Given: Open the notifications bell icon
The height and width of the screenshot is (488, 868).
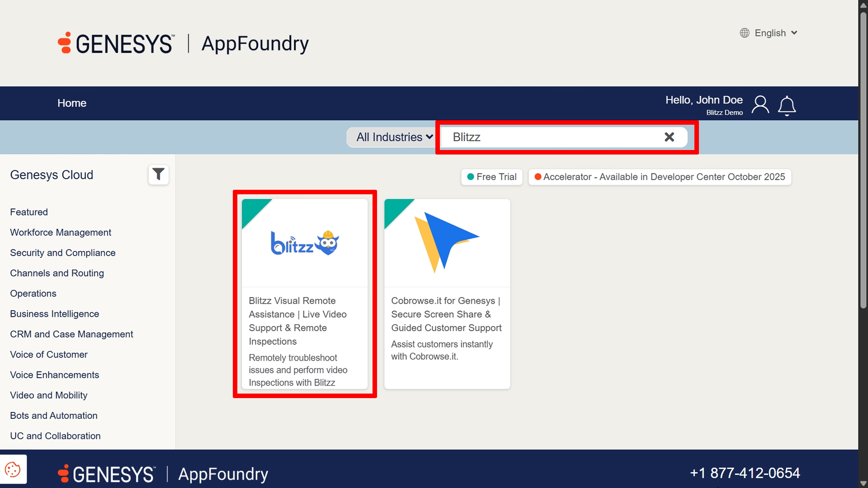Looking at the screenshot, I should pyautogui.click(x=787, y=106).
